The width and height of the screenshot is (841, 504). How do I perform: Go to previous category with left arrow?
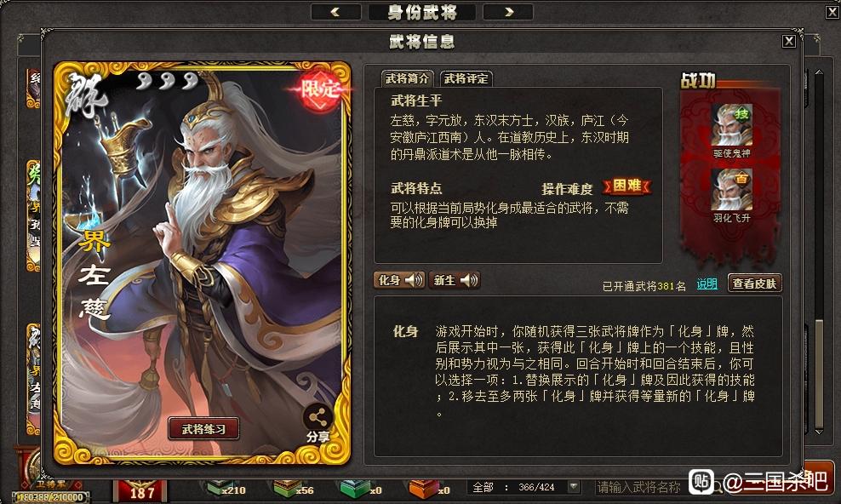point(335,12)
